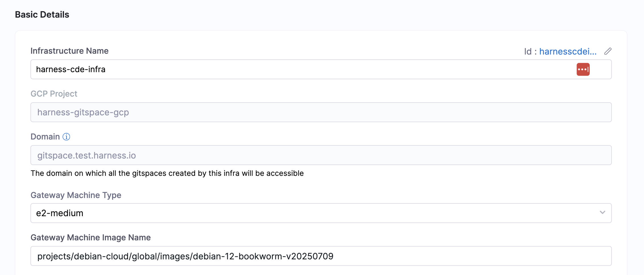Click the chevron arrow in Gateway Machine Type

click(602, 213)
